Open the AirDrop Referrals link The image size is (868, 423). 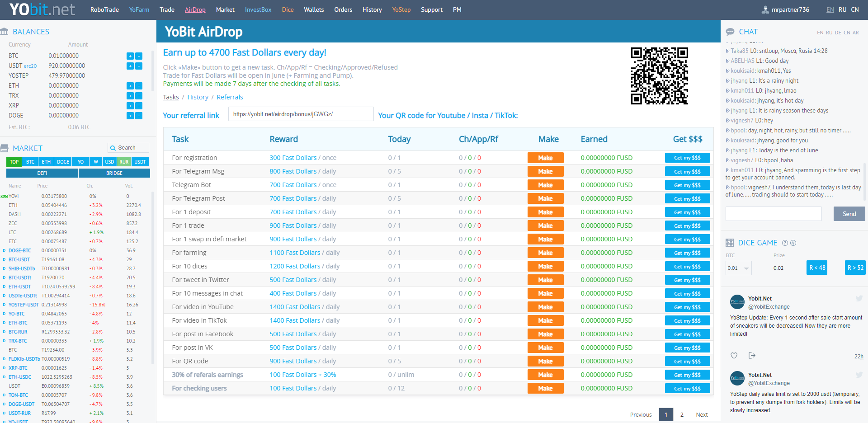[230, 97]
